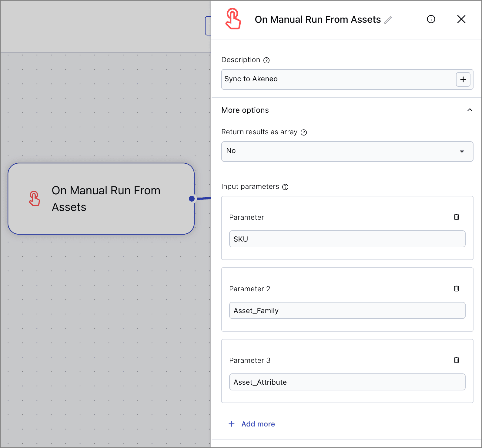
Task: Click the hand icon on the canvas node
Action: [34, 199]
